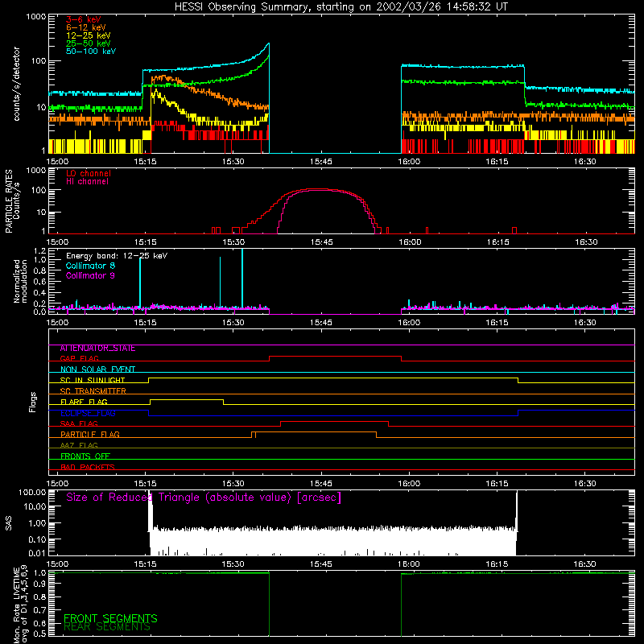This screenshot has width=644, height=644.
Task: Click the 'FRONT SEGMENTS' legend label
Action: click(x=110, y=618)
